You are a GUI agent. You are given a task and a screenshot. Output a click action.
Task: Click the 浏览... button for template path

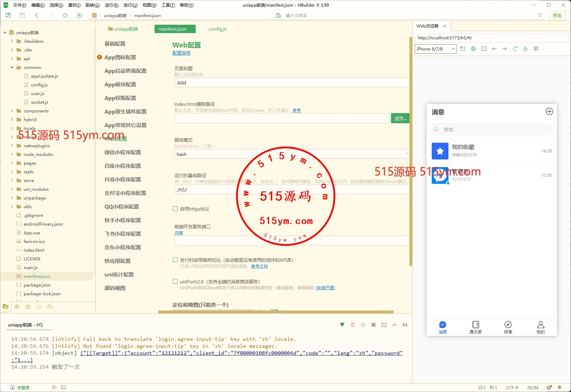pos(400,118)
